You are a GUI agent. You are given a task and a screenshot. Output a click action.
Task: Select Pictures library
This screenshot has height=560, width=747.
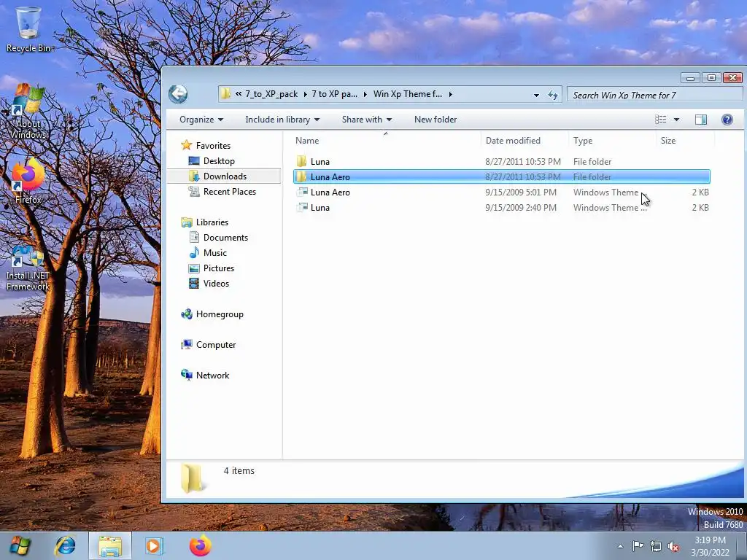218,268
